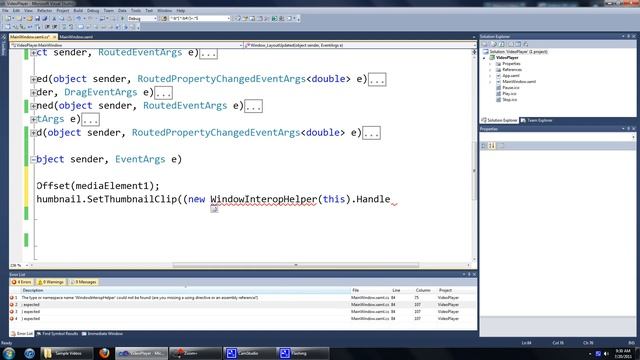The width and height of the screenshot is (640, 360).
Task: Select App.xaml file in Solution Explorer
Action: pyautogui.click(x=511, y=76)
